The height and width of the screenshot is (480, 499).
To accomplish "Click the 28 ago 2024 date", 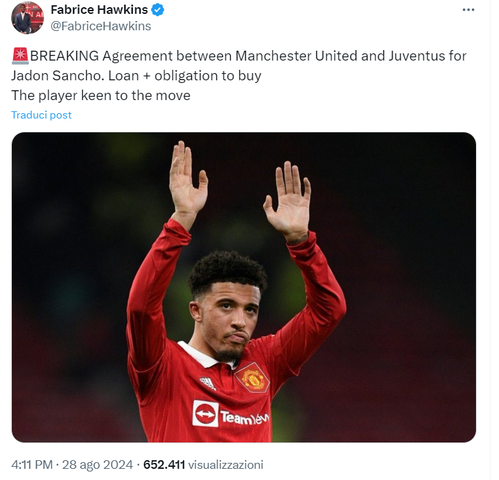I will [x=97, y=465].
